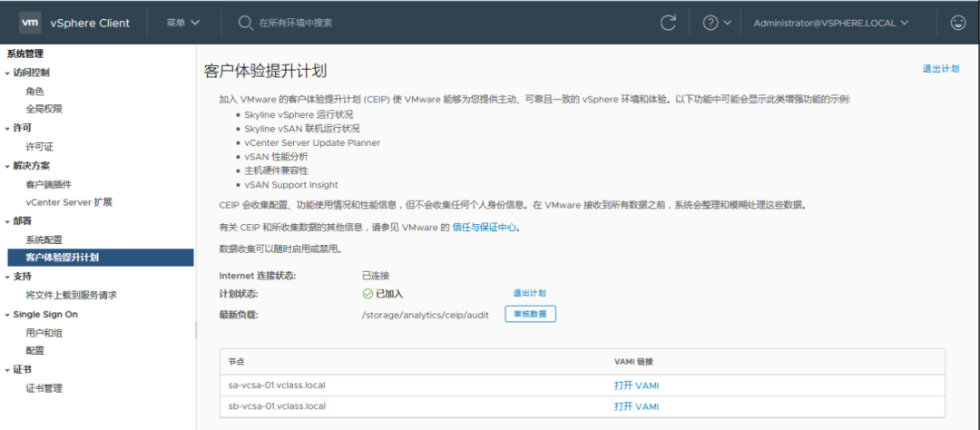Open VAMI for sa-vcsa-01.vclass.local
Viewport: 980px width, 430px height.
pyautogui.click(x=636, y=386)
